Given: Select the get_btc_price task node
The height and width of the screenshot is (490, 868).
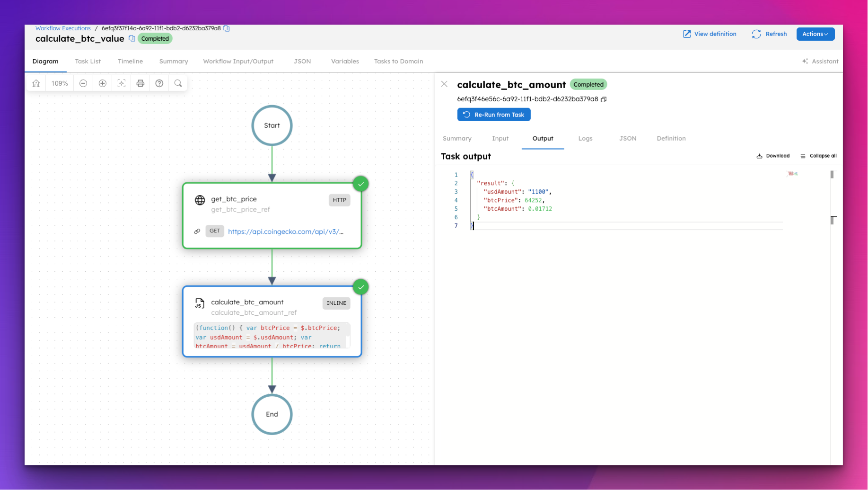Looking at the screenshot, I should pos(272,215).
